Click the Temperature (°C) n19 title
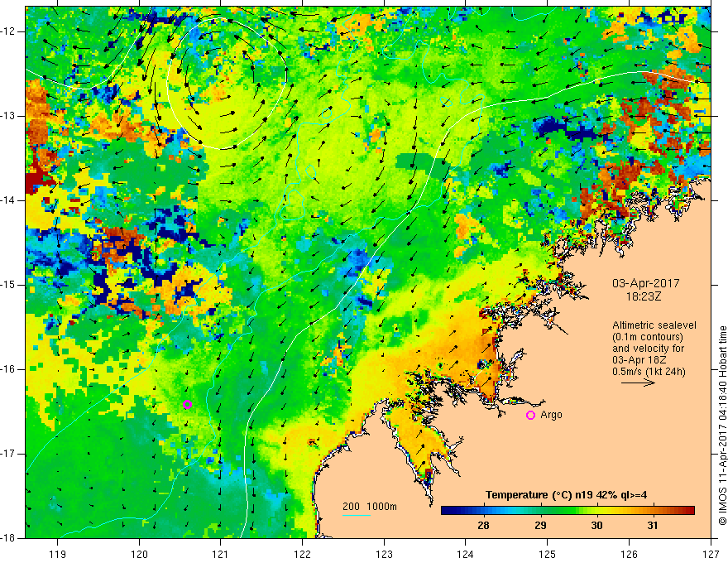This screenshot has height=563, width=728. tap(566, 495)
